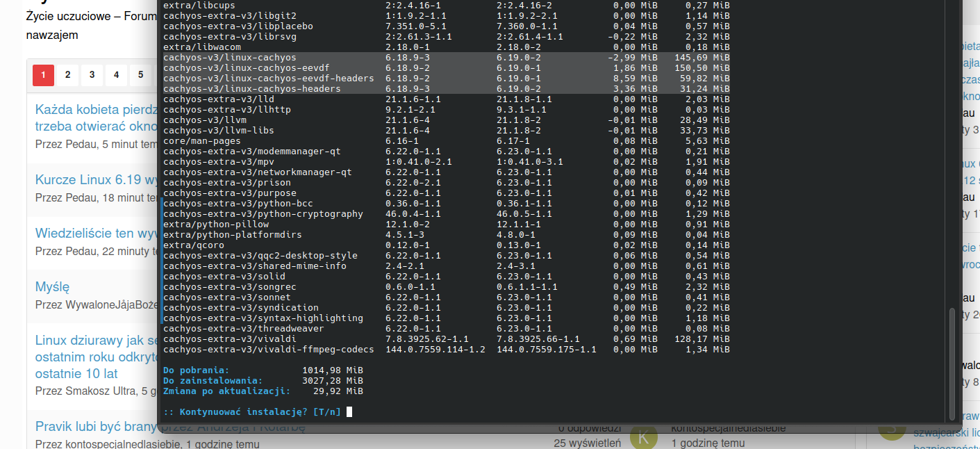The width and height of the screenshot is (980, 449).
Task: Click the 'core/man-pages' package row
Action: click(447, 141)
